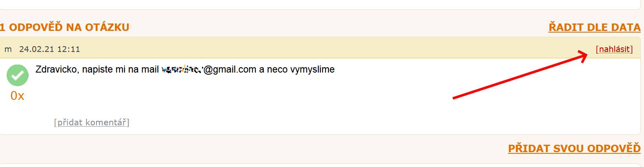Click the 0x vote counter
644x167 pixels.
tap(17, 96)
